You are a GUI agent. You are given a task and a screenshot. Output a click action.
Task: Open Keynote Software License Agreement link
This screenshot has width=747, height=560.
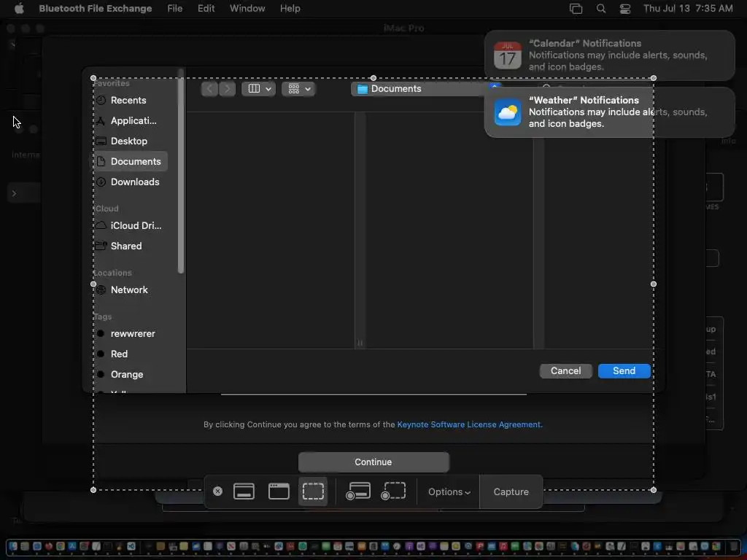coord(469,425)
